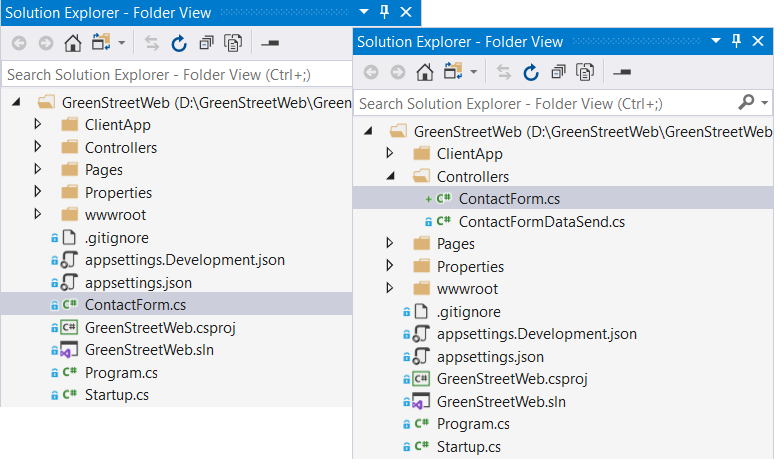
Task: Select GreenStreetWeb.csproj in left panel
Action: click(x=160, y=328)
